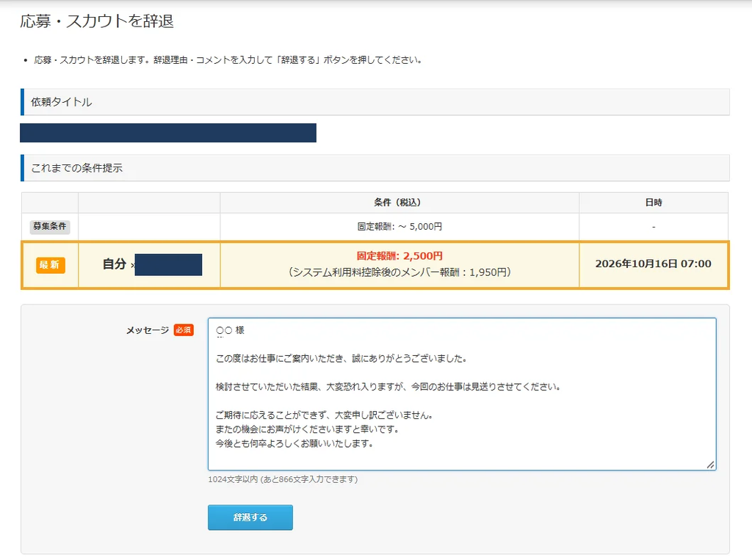Click the 固定報酬: ～ 5,000円 cell

(399, 226)
